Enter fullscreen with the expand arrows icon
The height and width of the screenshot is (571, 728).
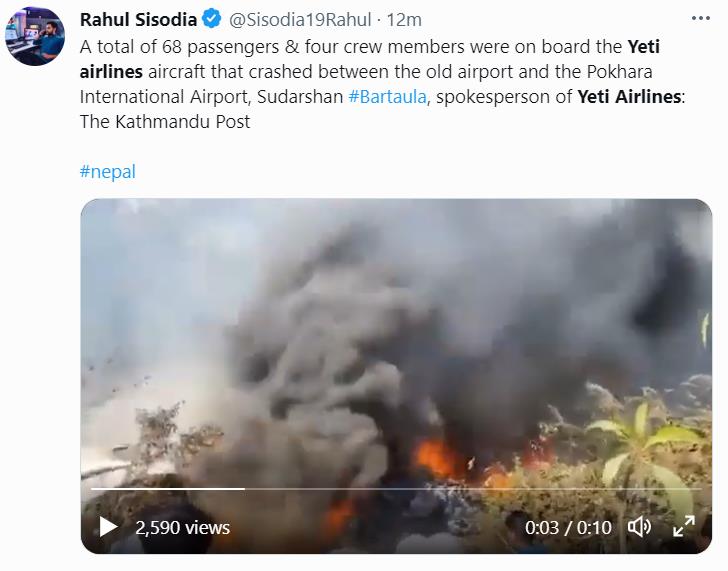coord(683,527)
